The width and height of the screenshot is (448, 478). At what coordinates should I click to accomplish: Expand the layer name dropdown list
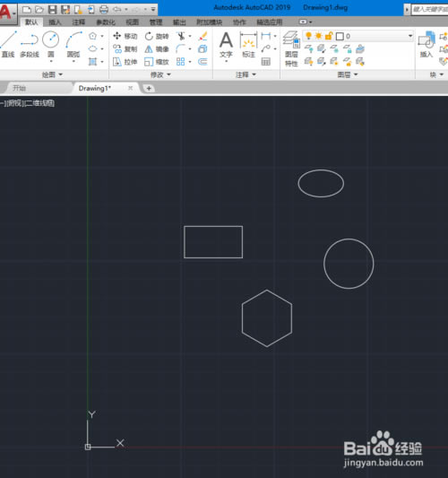pos(410,36)
